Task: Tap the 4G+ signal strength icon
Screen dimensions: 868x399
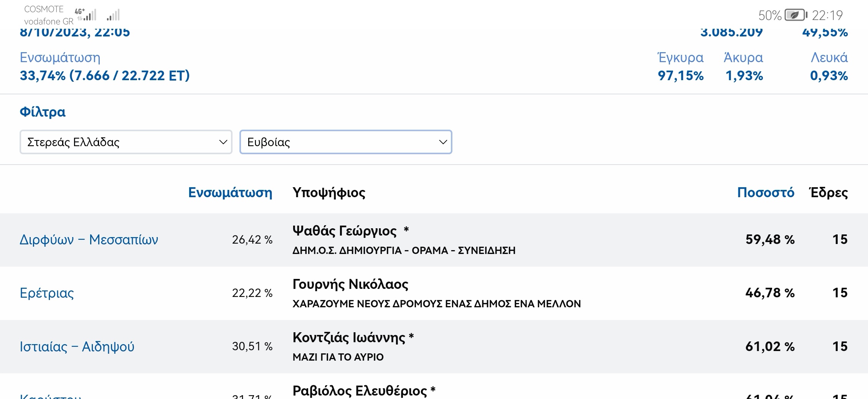Action: 86,15
